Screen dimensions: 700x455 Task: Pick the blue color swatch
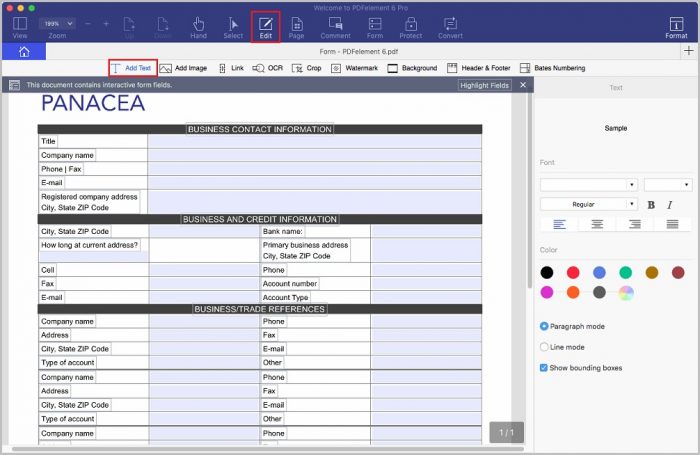click(x=599, y=272)
